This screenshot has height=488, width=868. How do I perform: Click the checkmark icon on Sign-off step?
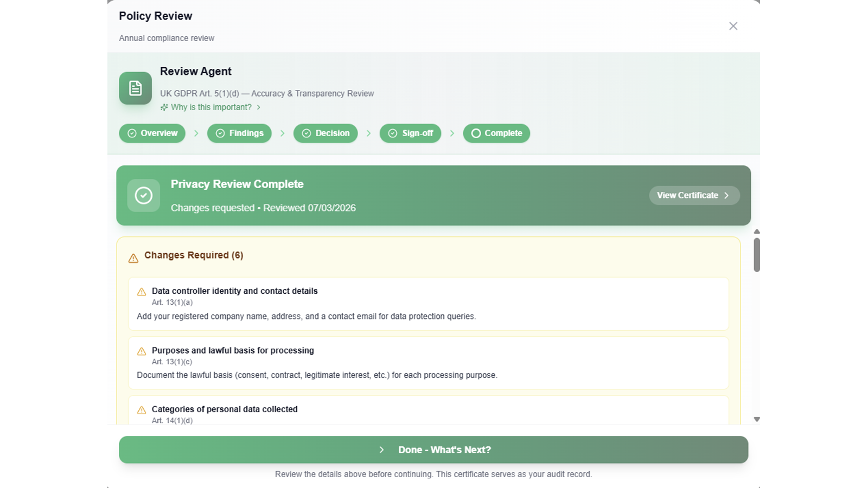pyautogui.click(x=393, y=133)
